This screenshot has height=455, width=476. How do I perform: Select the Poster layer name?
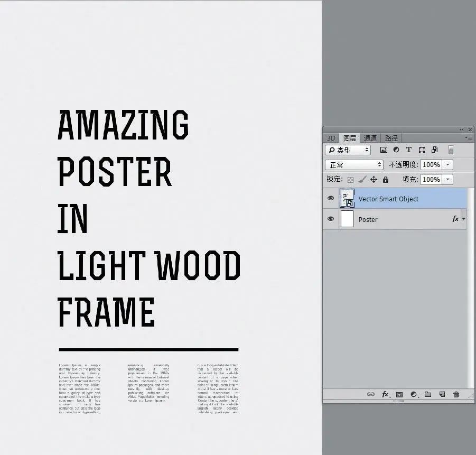coord(368,220)
